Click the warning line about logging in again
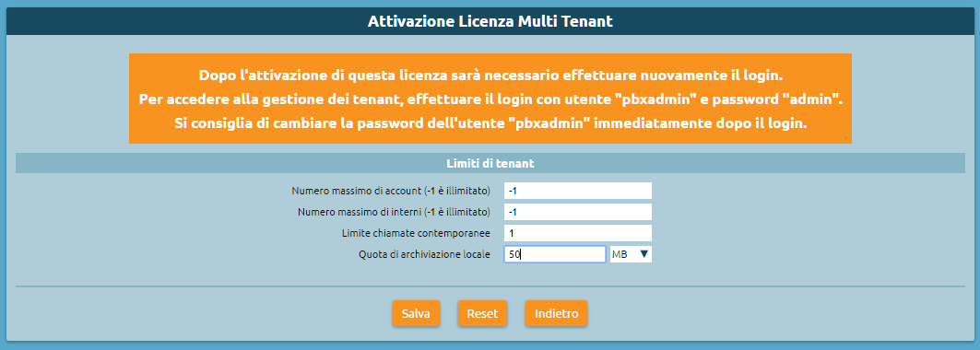 tap(490, 76)
